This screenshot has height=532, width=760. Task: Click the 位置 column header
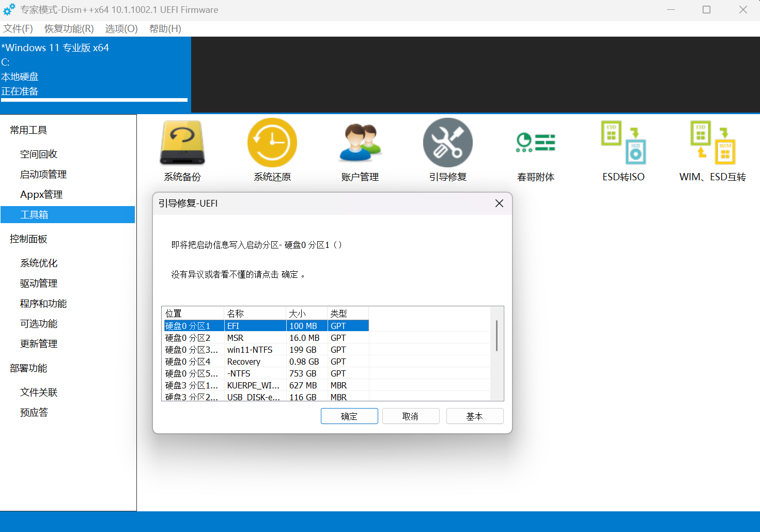tap(193, 314)
